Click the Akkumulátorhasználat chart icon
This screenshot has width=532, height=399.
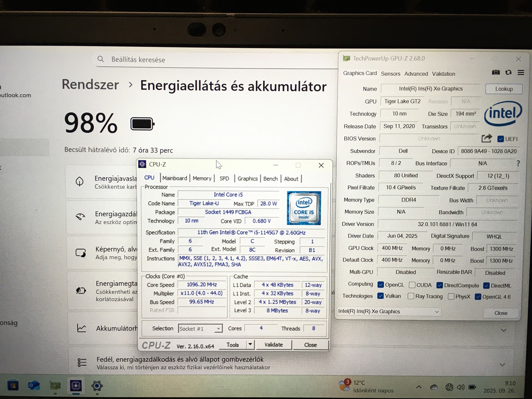(x=81, y=328)
